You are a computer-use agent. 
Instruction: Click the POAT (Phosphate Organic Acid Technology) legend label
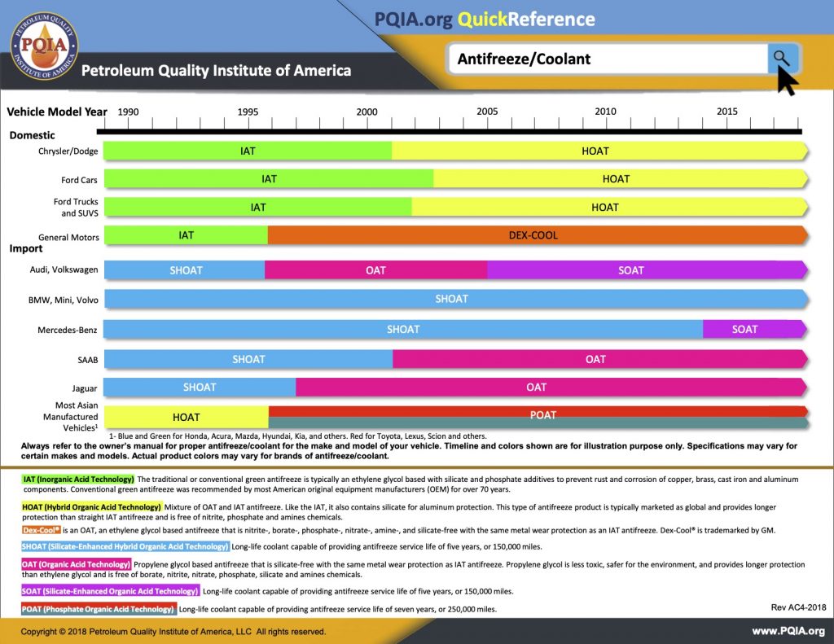pos(99,609)
